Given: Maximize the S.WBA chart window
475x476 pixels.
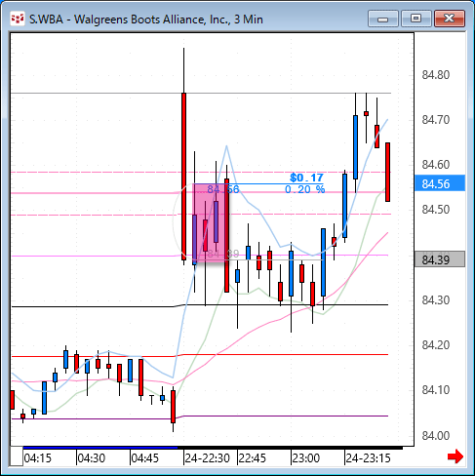Looking at the screenshot, I should [416, 19].
